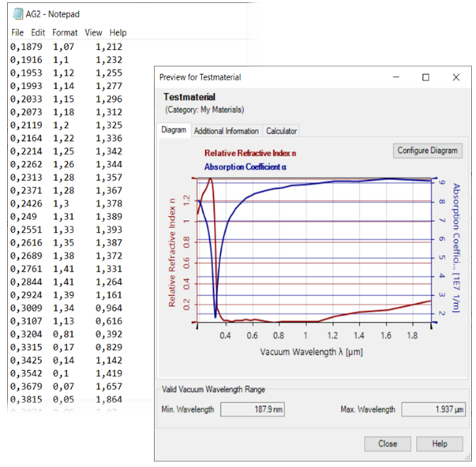Click value 1,657 in Notepad
This screenshot has height=467, width=476.
coord(109,387)
